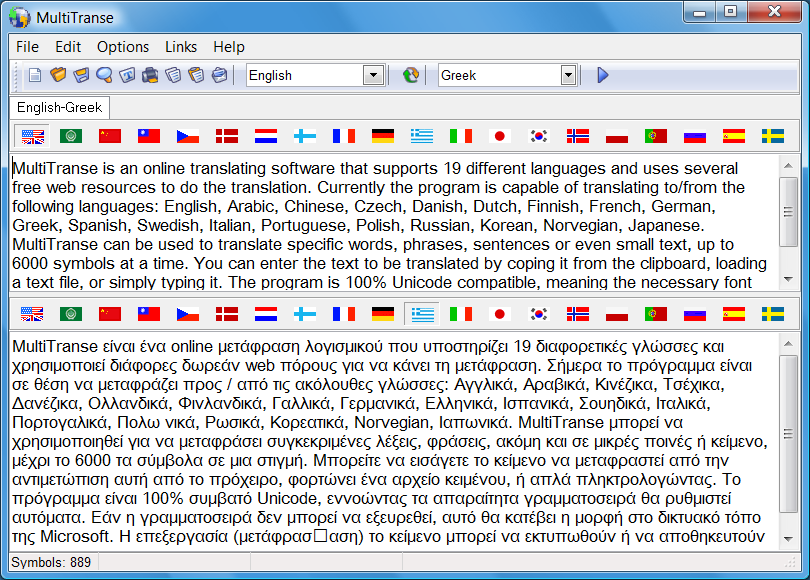Print the text with printer icon
Viewport: 810px width, 580px height.
pyautogui.click(x=150, y=75)
